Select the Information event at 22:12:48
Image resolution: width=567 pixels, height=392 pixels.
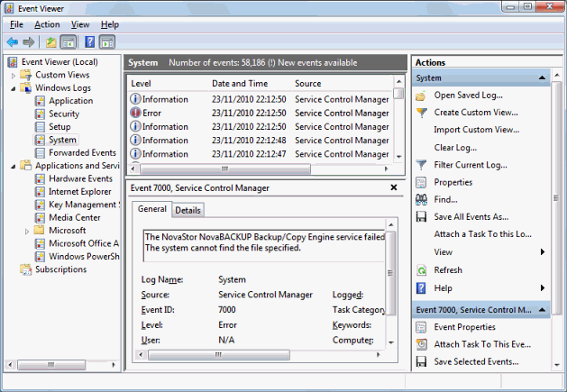coord(261,141)
